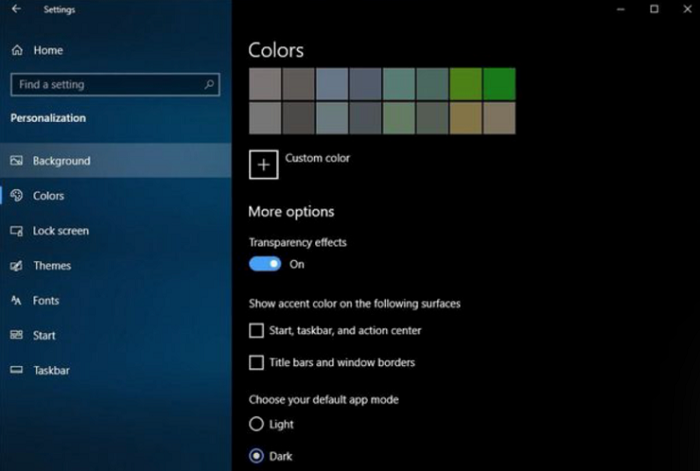700x471 pixels.
Task: Open the Colors settings page
Action: point(116,196)
